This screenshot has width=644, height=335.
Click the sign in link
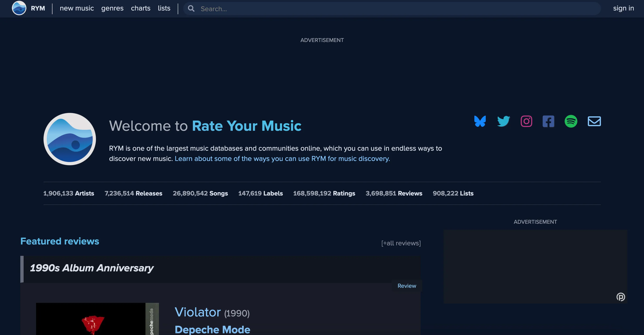tap(623, 8)
